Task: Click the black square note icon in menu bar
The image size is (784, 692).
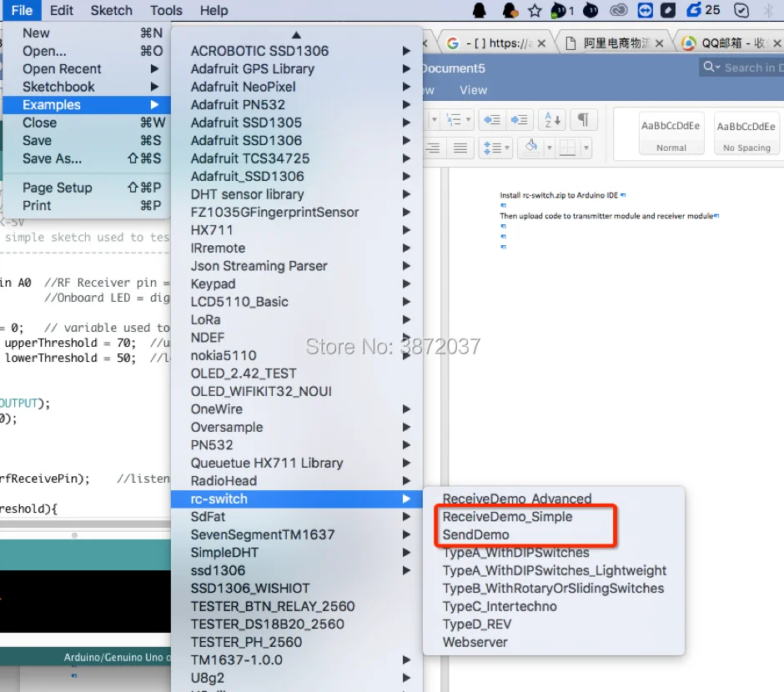Action: tap(668, 10)
